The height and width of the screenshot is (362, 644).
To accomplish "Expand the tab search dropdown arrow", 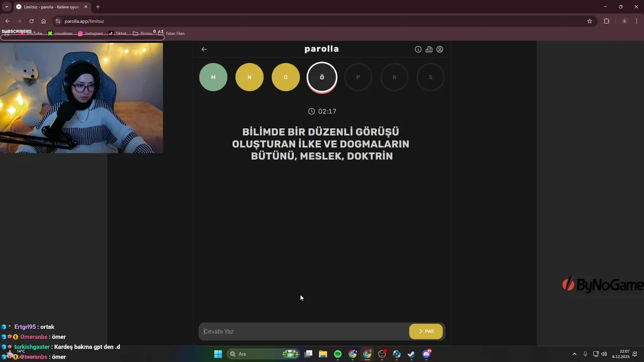I will (7, 7).
